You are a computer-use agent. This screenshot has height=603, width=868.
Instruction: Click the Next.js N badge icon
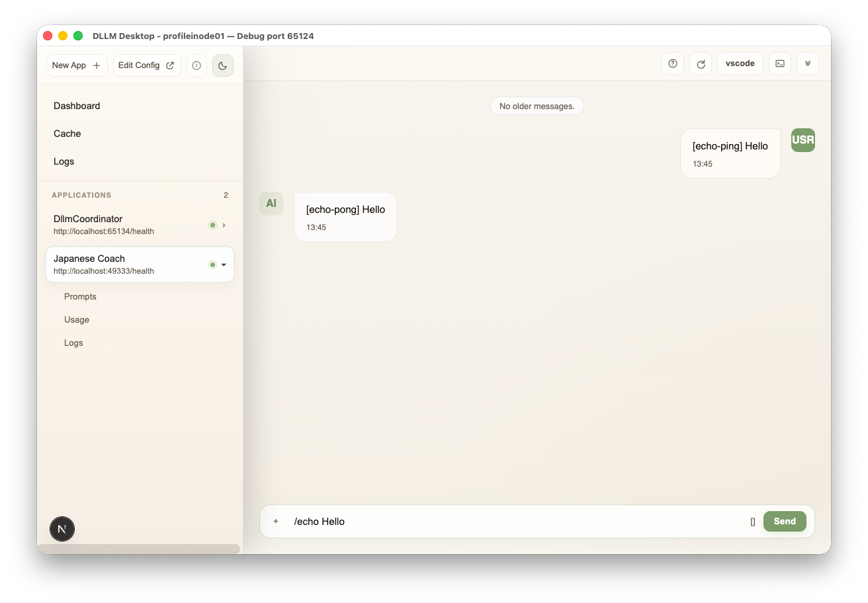coord(62,529)
